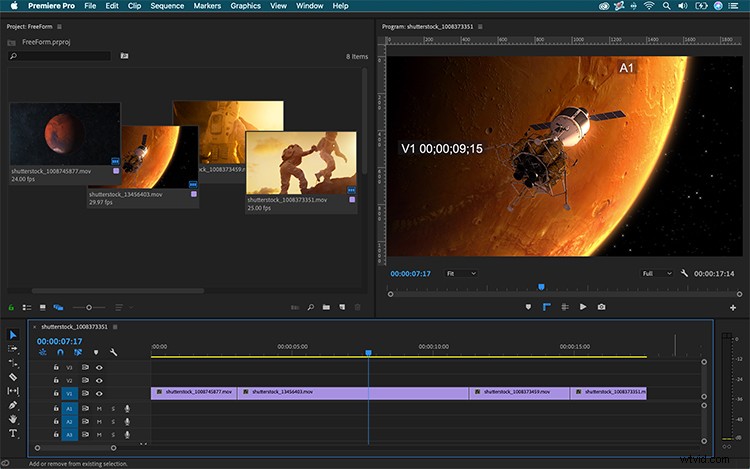
Task: Select the Razor tool in the toolbar
Action: 13,377
